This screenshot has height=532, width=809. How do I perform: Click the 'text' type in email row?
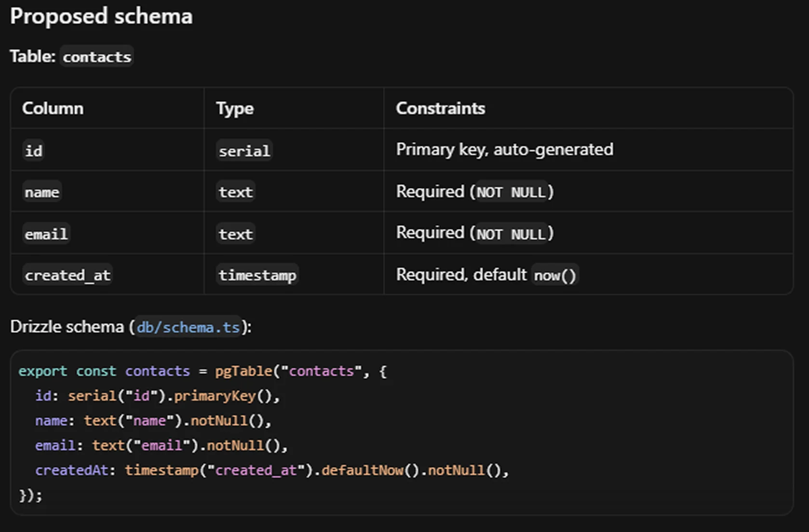(235, 234)
